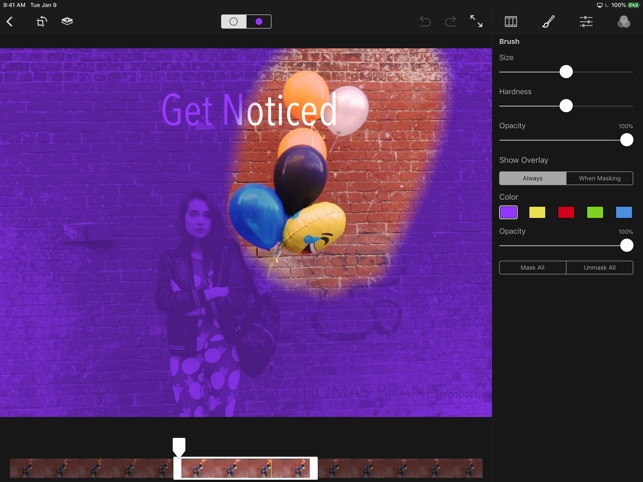Tap the back arrow icon

(10, 21)
